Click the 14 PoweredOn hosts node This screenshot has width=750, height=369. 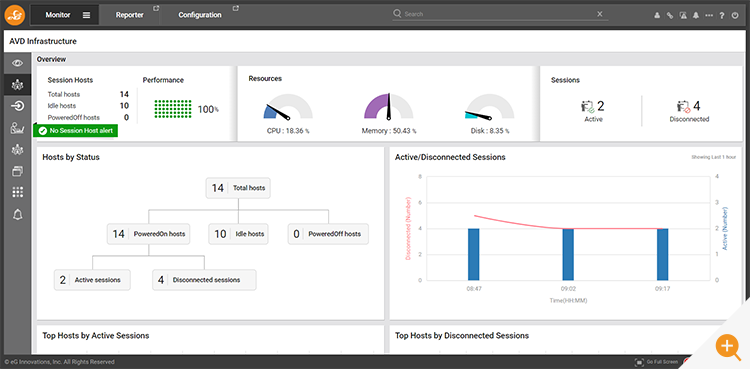[x=148, y=234]
